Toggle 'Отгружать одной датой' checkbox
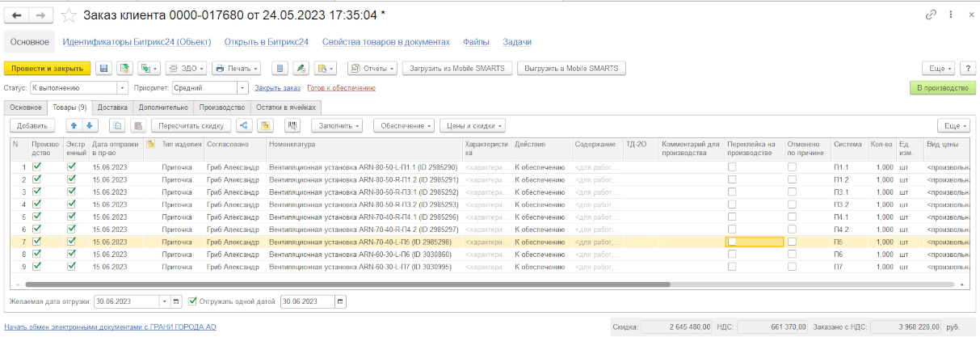The image size is (980, 337). click(192, 301)
